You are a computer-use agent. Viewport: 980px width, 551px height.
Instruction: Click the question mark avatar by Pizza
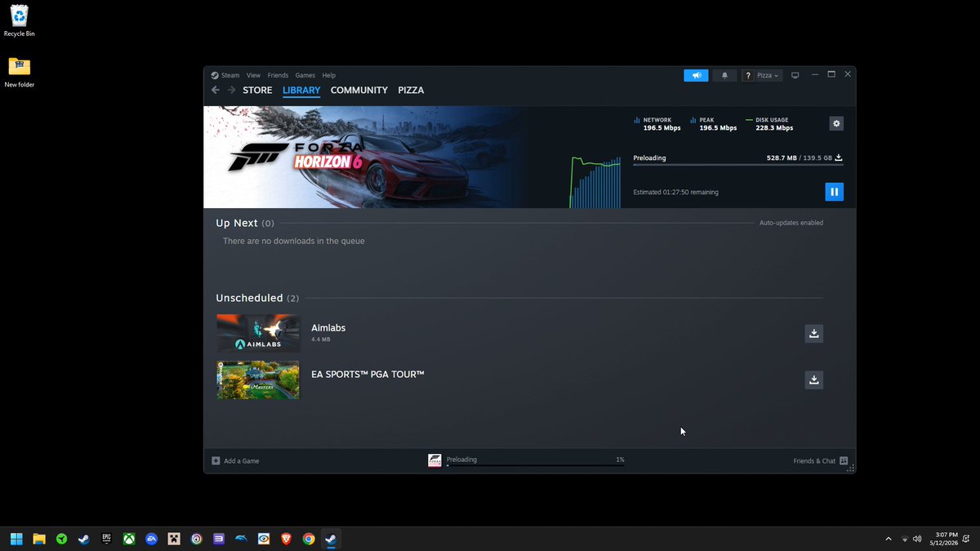(748, 75)
